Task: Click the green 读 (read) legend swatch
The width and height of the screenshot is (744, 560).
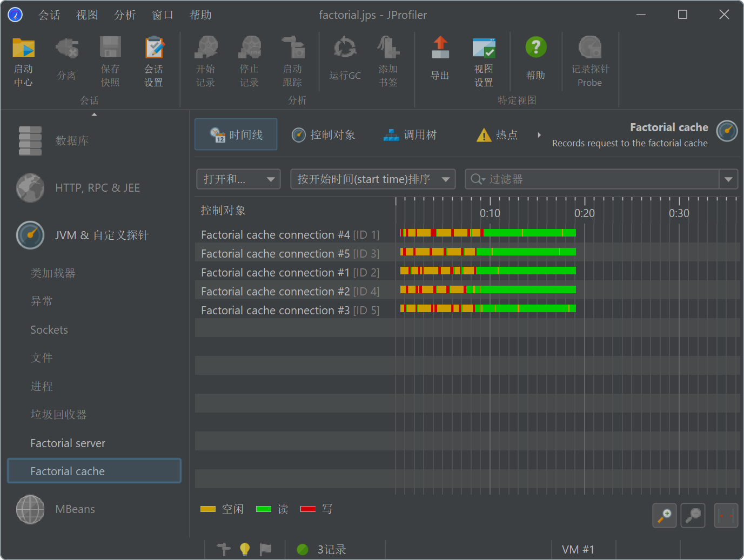Action: tap(264, 509)
